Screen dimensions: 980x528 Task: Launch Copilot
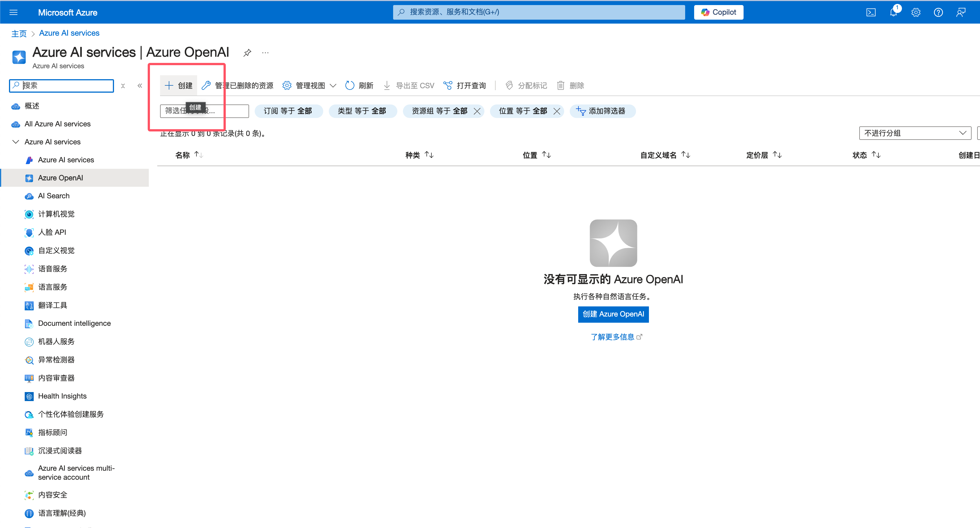(719, 12)
